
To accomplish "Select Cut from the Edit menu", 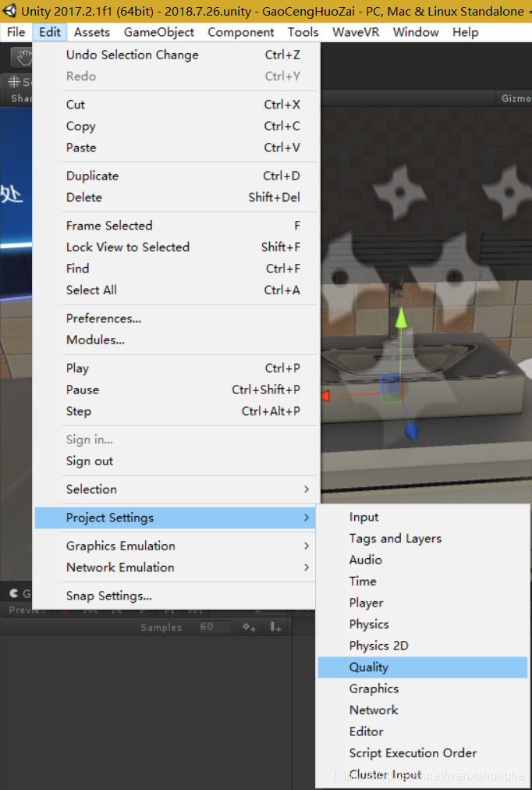I will click(x=176, y=105).
